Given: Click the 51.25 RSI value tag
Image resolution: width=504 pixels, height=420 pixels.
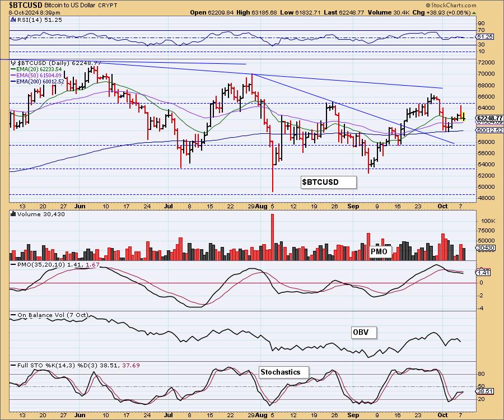Looking at the screenshot, I should coord(485,37).
